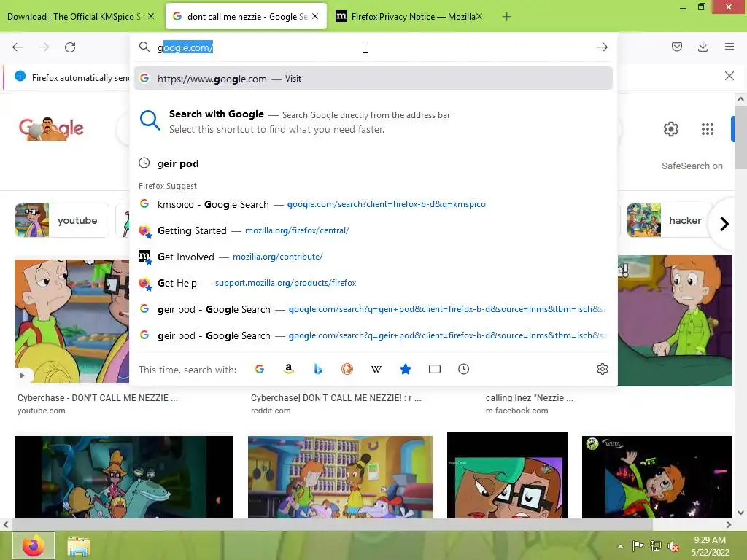Open the kitchen scene image thumbnail
Viewport: 747px width, 560px height.
pyautogui.click(x=340, y=477)
